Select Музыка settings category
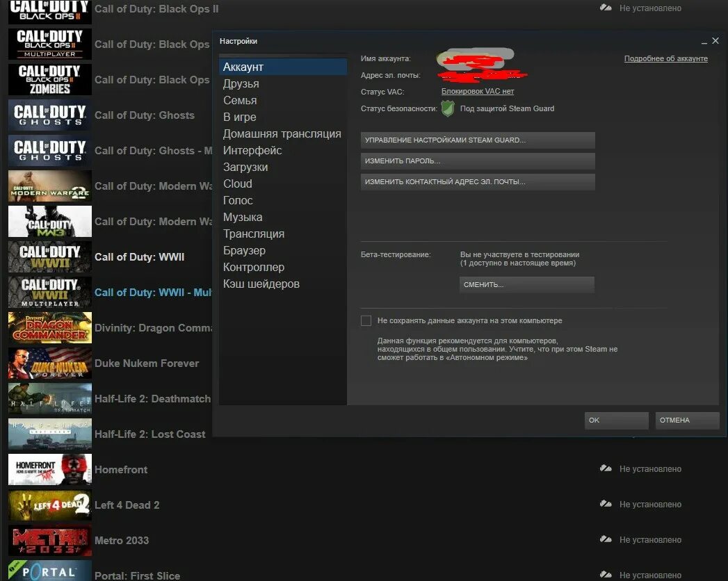728x581 pixels. [243, 217]
